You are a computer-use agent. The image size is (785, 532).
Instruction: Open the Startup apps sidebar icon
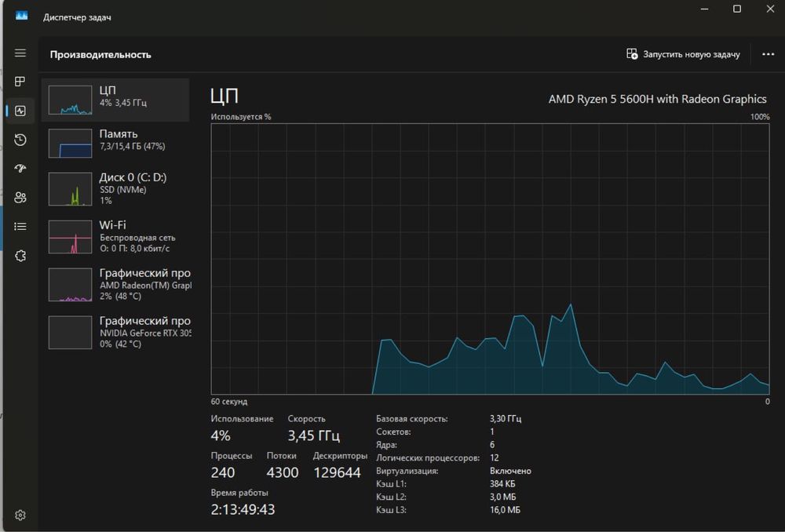tap(20, 169)
